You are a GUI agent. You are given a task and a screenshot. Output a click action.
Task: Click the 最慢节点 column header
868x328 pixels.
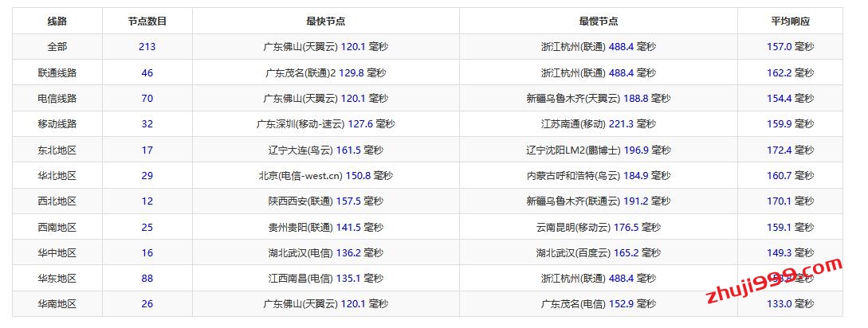coord(599,21)
